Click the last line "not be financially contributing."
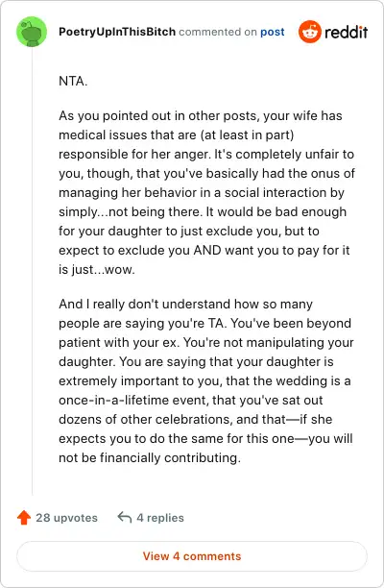The height and width of the screenshot is (588, 384). (x=150, y=458)
